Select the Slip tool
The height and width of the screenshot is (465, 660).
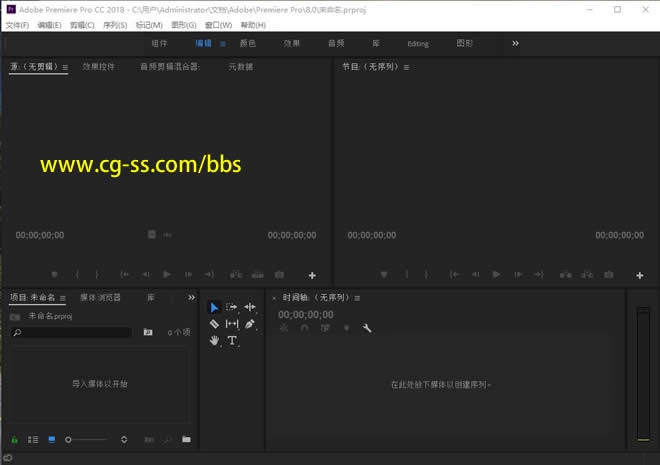click(x=232, y=324)
